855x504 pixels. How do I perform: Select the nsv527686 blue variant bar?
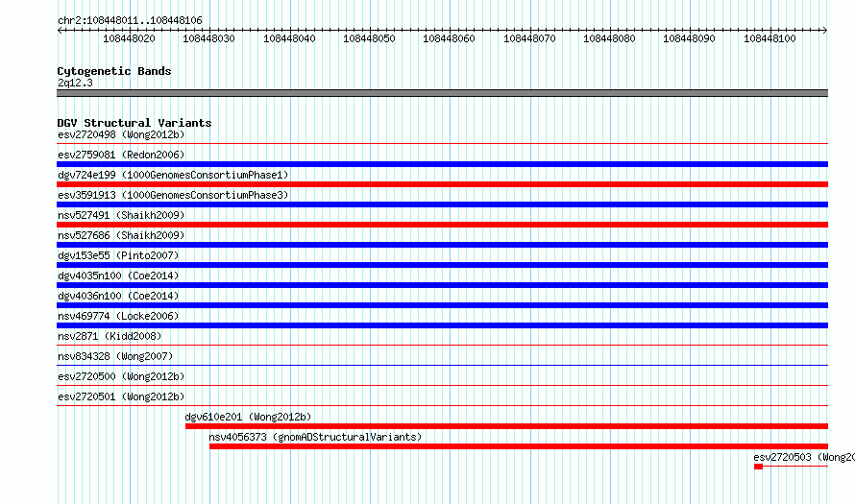point(442,245)
